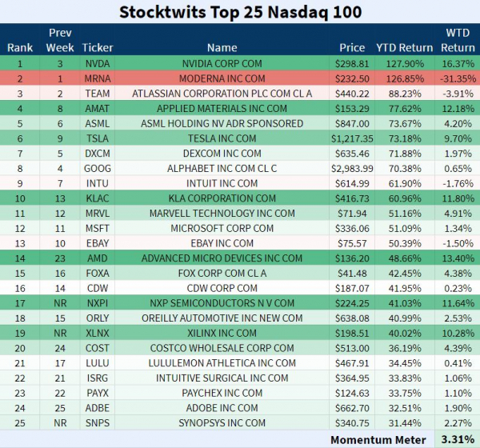The width and height of the screenshot is (480, 448).
Task: Select the SNPS ticker cell
Action: point(98,424)
